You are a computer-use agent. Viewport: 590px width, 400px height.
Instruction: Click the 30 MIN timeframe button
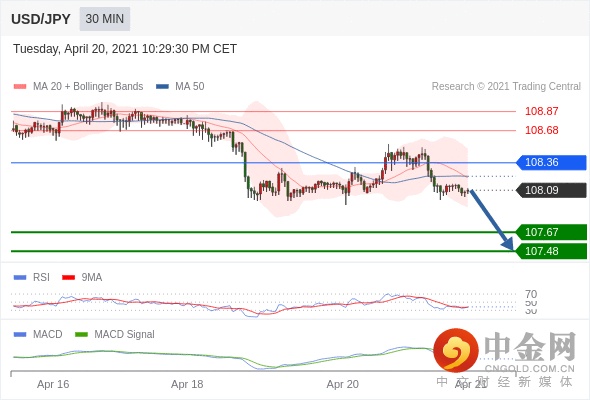pos(105,19)
